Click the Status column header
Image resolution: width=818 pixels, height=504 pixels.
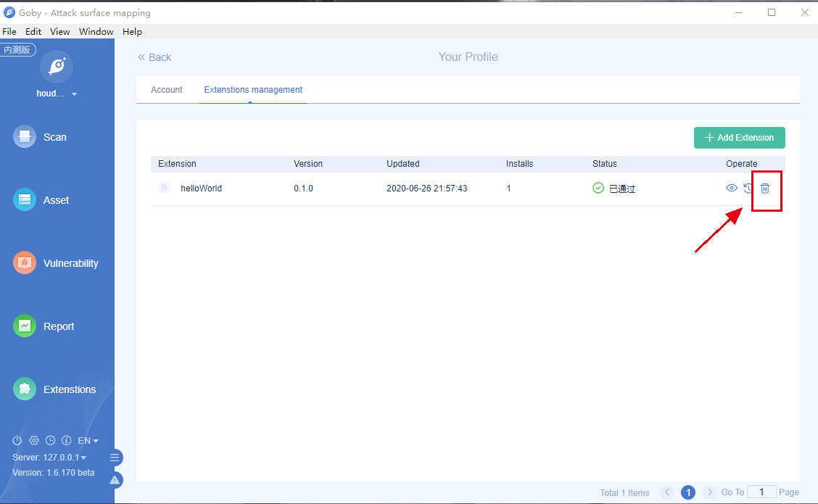pos(605,164)
